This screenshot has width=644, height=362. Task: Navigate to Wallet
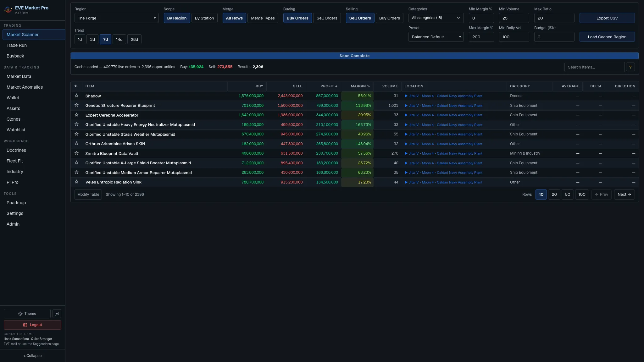(x=34, y=98)
